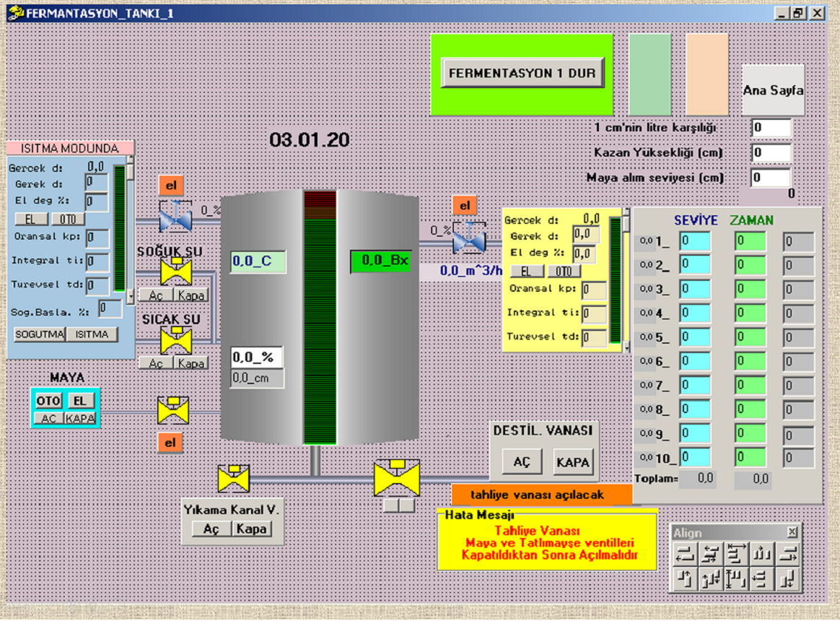Switch MAYA control to OTO mode
The height and width of the screenshot is (621, 840).
[x=49, y=401]
